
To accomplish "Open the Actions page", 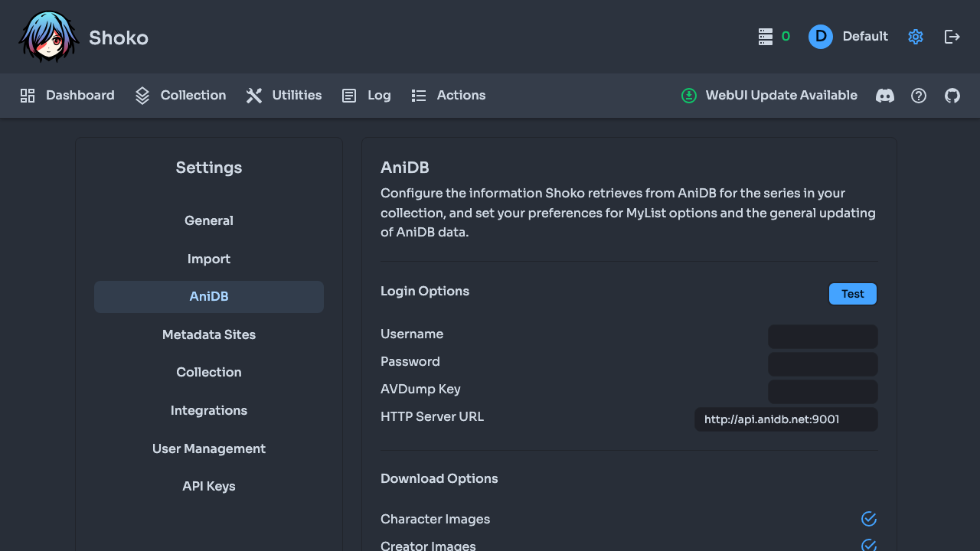I will tap(448, 96).
